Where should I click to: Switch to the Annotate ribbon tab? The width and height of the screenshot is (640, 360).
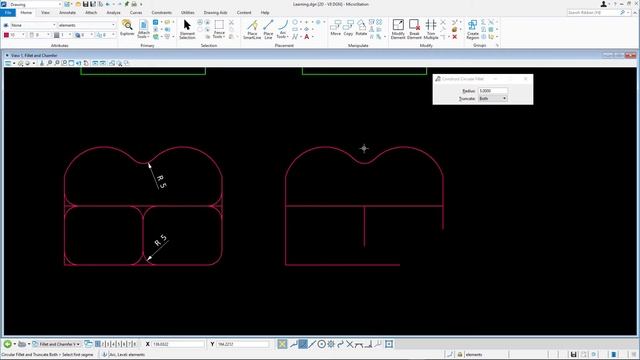click(x=67, y=13)
